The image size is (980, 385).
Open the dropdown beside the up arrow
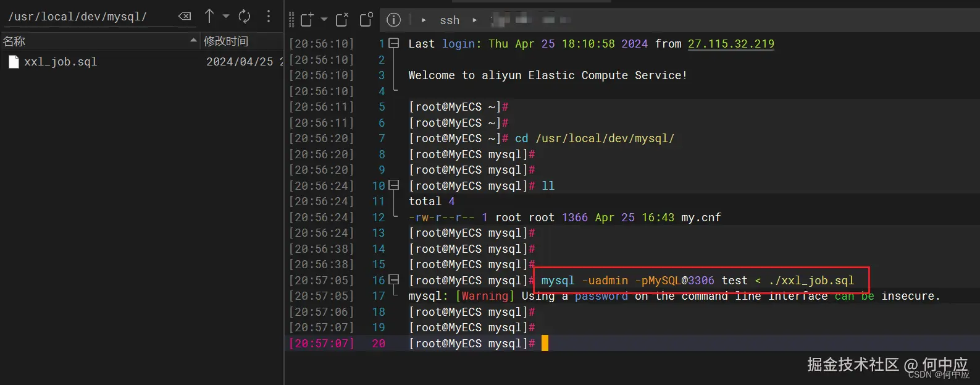click(x=225, y=17)
